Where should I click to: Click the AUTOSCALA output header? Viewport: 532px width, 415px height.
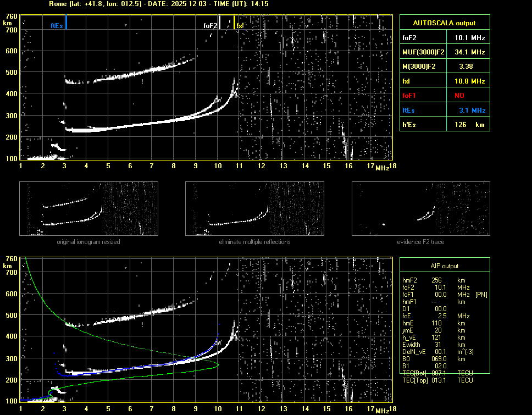[x=444, y=23]
